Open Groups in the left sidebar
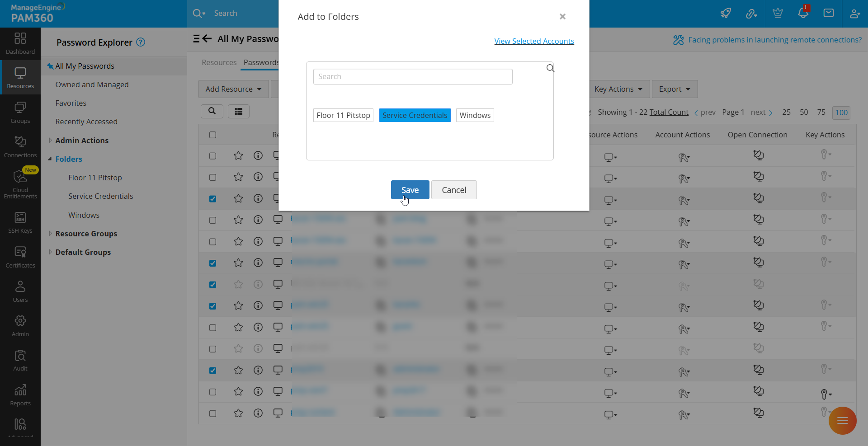This screenshot has width=868, height=446. [20, 113]
